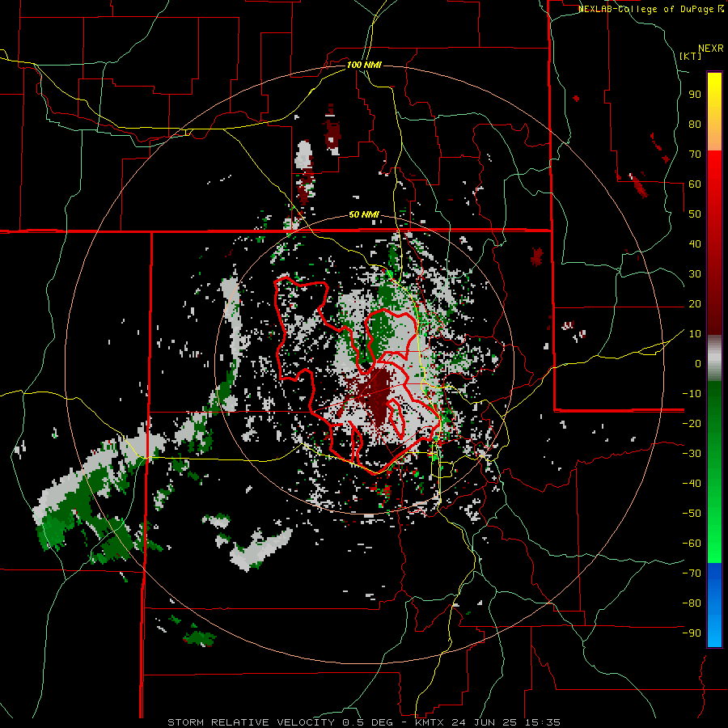Click the 80 value on velocity scale
This screenshot has width=728, height=728.
[695, 124]
